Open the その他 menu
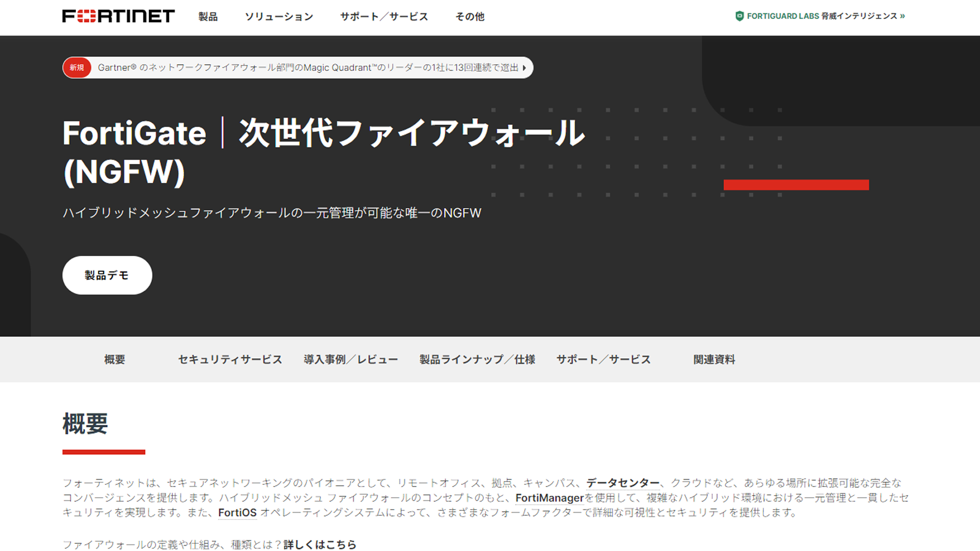Image resolution: width=980 pixels, height=551 pixels. click(470, 17)
